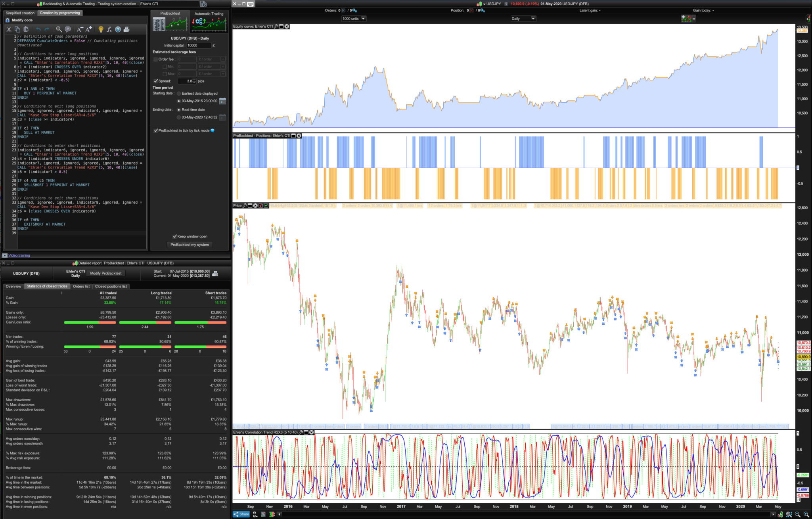Click ProBacktest my system button
Screen dimensions: 812x519
190,245
